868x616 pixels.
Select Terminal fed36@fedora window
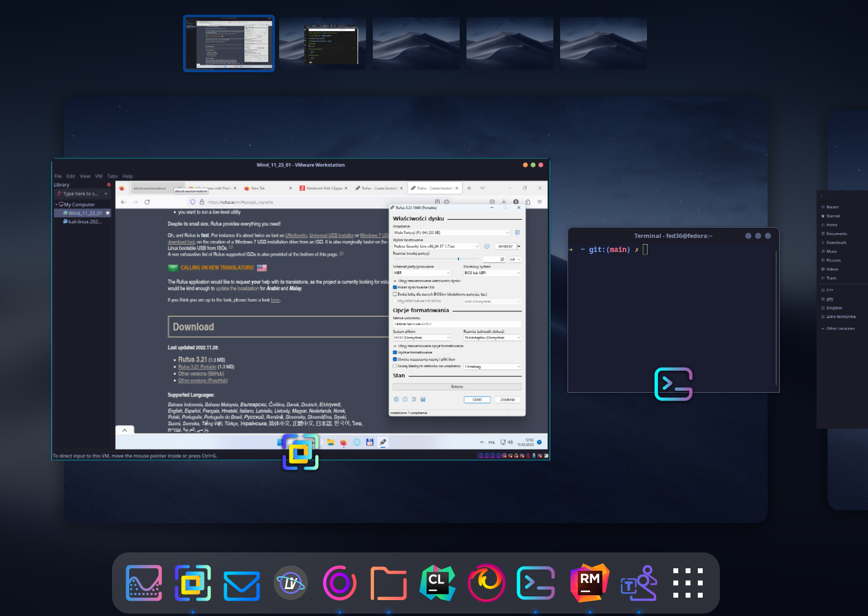[673, 310]
